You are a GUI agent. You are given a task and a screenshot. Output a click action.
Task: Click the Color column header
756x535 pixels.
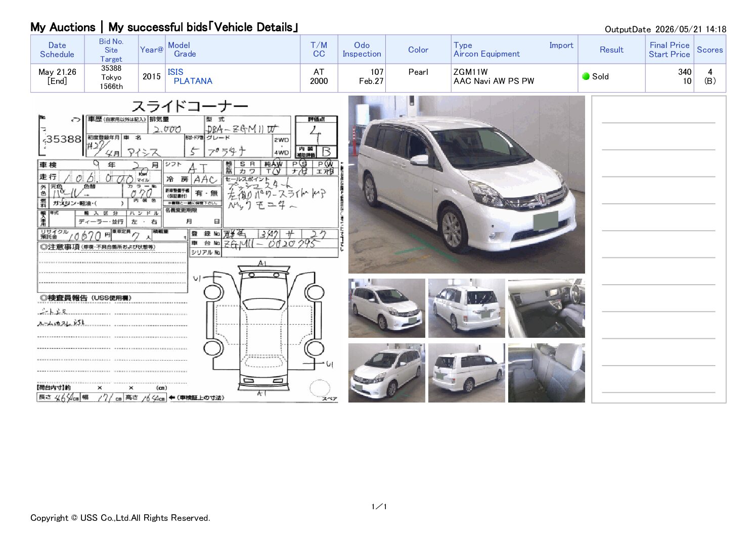coord(418,50)
